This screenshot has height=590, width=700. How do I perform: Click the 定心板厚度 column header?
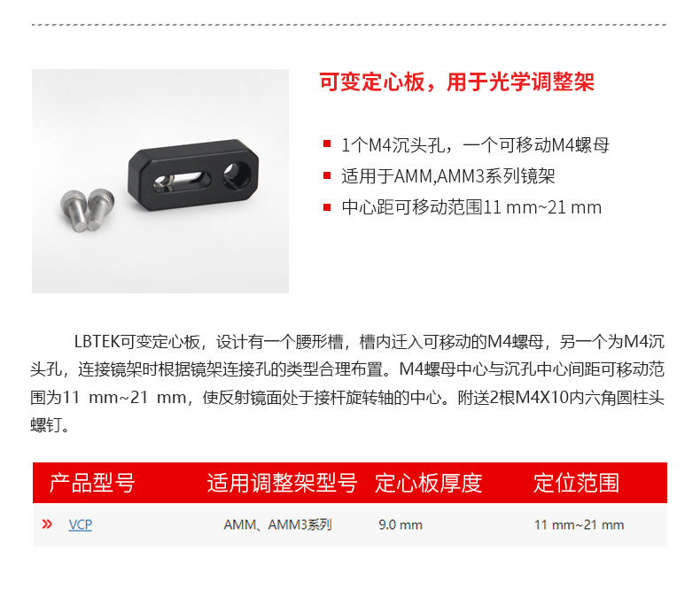tap(429, 483)
